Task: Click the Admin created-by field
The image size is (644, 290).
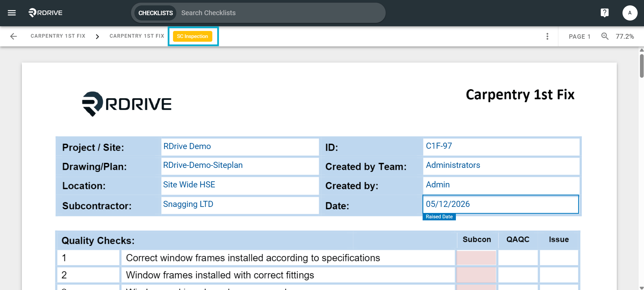Action: tap(501, 185)
